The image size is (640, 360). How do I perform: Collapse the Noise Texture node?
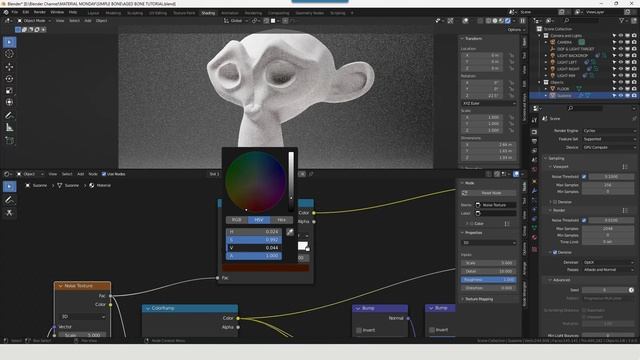[x=61, y=286]
